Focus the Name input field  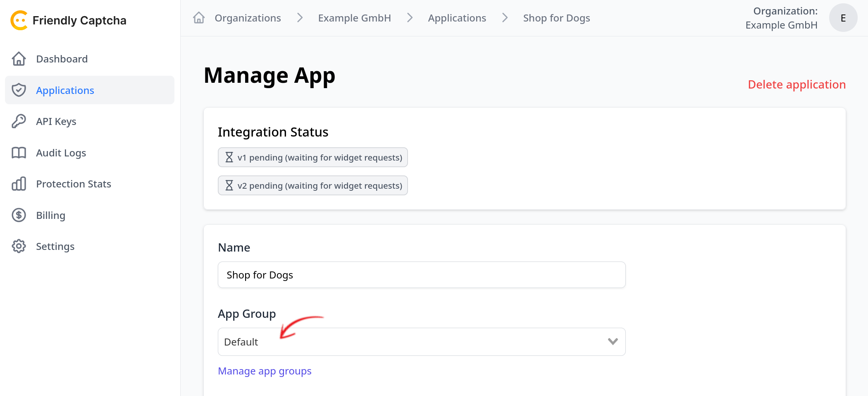422,275
